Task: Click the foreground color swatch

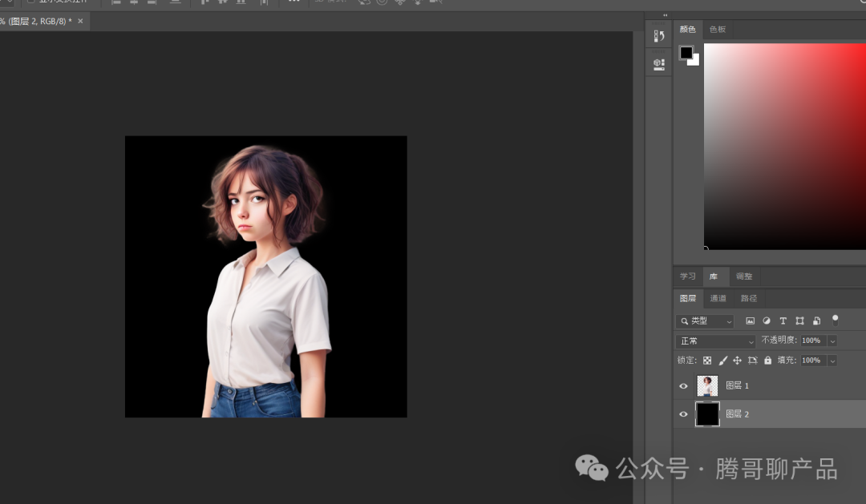Action: point(686,53)
